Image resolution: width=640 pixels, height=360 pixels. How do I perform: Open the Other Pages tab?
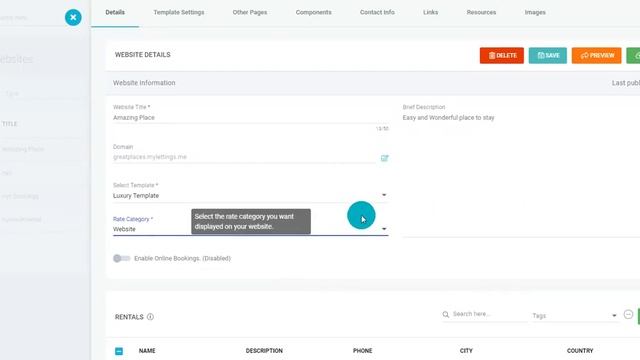coord(250,13)
